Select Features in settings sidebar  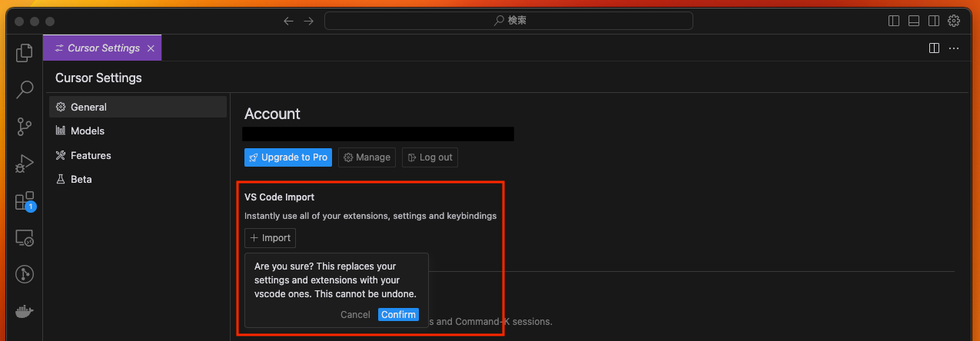(138, 155)
